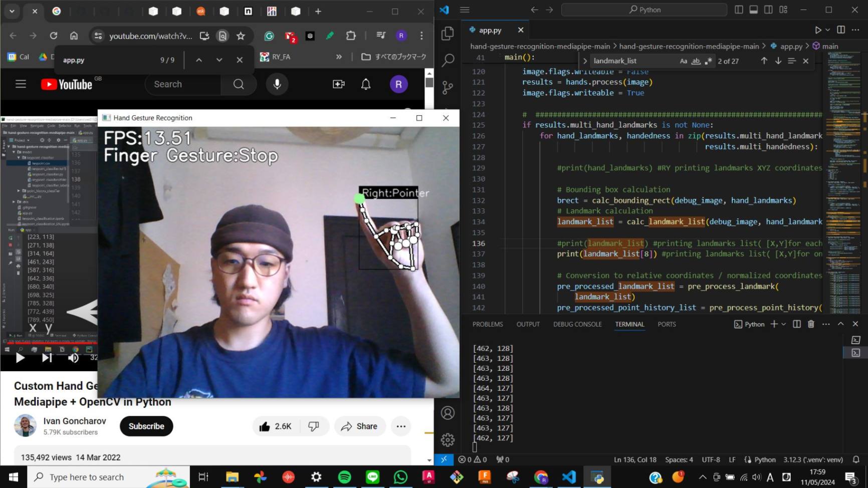Reload the YouTube page in Chrome
868x488 pixels.
click(x=53, y=36)
